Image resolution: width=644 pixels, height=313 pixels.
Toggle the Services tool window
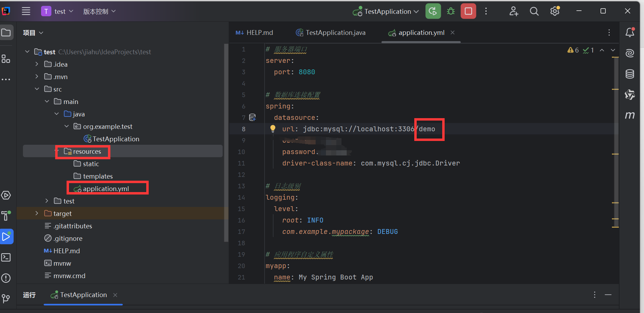pyautogui.click(x=6, y=195)
